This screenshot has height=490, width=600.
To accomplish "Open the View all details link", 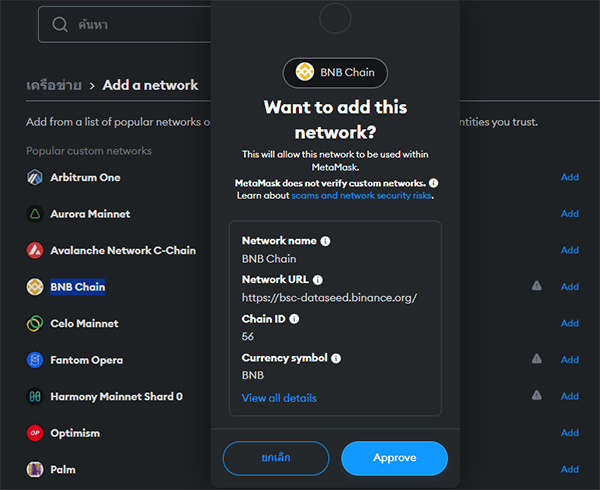I will tap(279, 398).
